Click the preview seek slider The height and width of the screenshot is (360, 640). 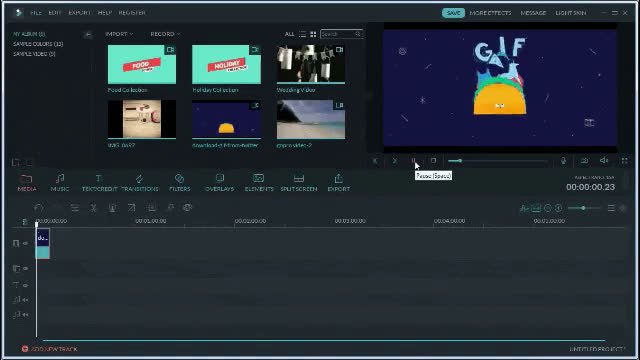pos(498,161)
